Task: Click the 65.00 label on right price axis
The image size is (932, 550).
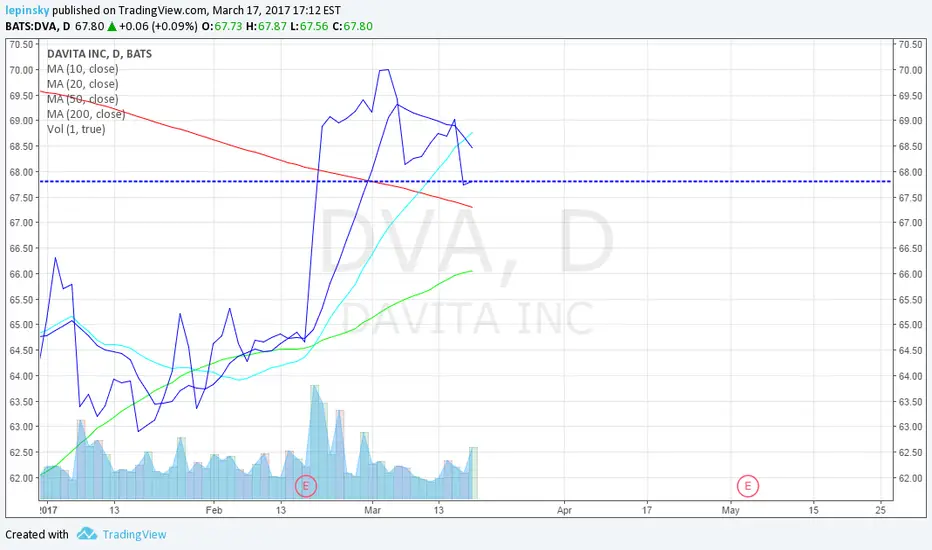Action: (910, 325)
